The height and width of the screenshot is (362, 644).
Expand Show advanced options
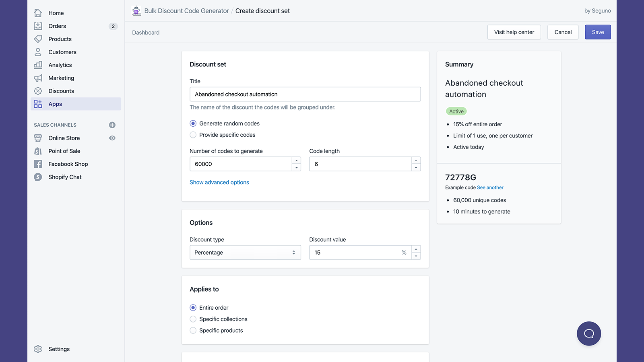(x=219, y=182)
